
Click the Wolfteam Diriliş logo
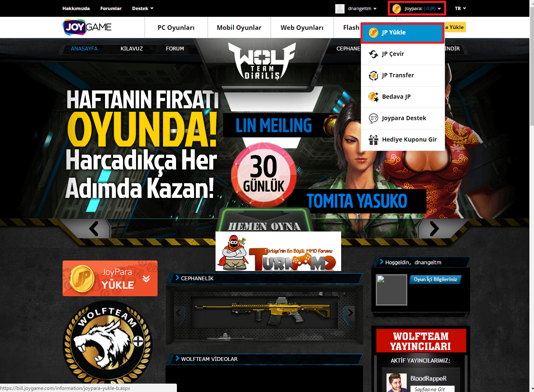tap(262, 61)
